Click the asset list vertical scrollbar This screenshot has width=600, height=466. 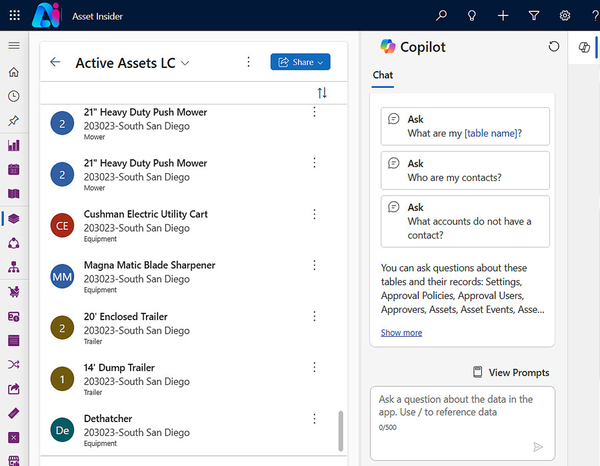click(x=341, y=431)
